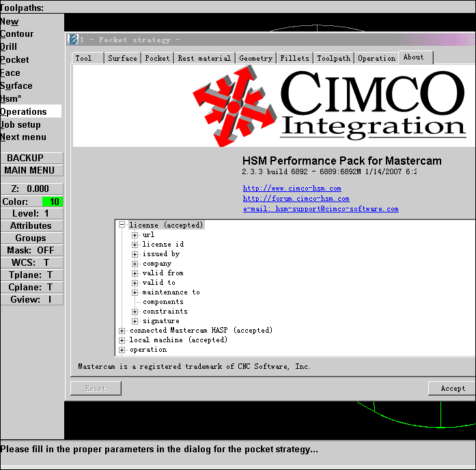Click the BACKUP button

tap(32, 158)
